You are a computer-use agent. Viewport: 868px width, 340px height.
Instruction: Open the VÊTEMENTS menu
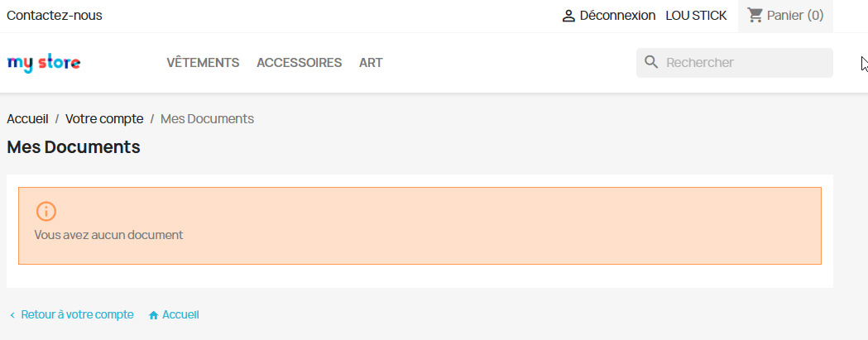click(x=203, y=63)
